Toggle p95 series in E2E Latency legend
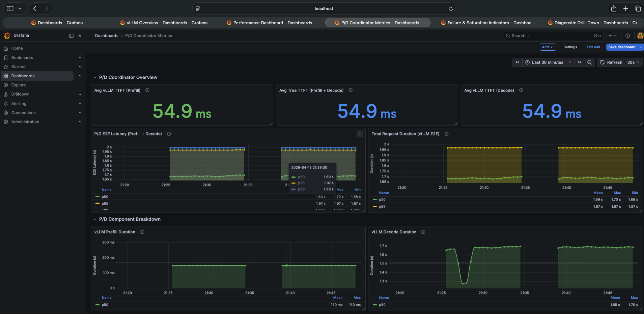The image size is (644, 314). pos(105,204)
